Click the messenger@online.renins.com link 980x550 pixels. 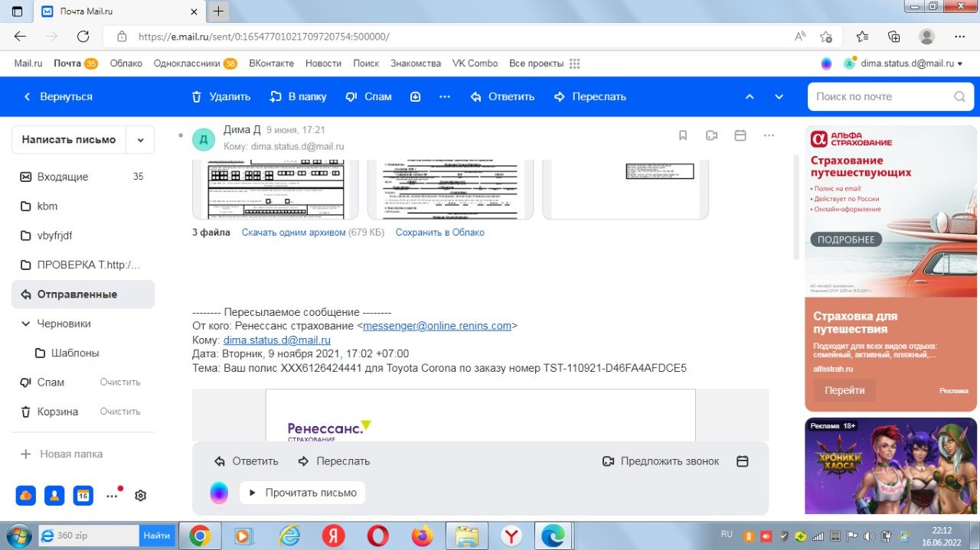coord(437,326)
